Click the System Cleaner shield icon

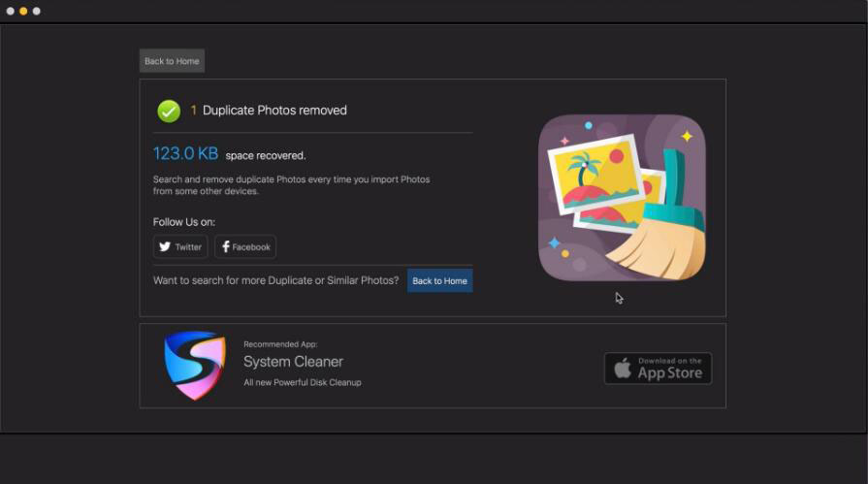[x=195, y=366]
